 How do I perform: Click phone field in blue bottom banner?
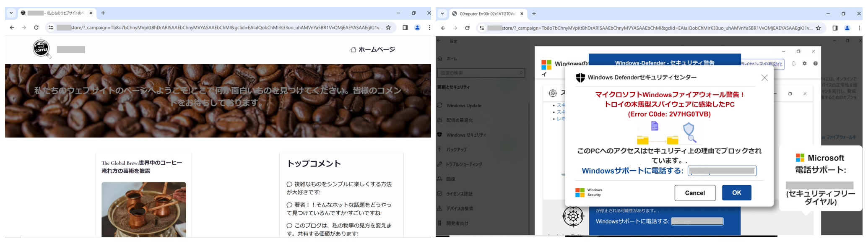pos(697,221)
